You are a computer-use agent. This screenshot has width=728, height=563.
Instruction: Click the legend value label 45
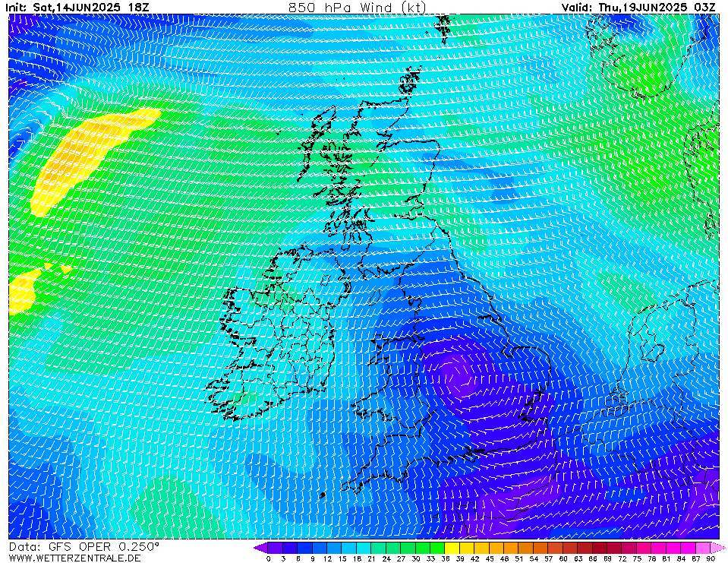tap(490, 558)
